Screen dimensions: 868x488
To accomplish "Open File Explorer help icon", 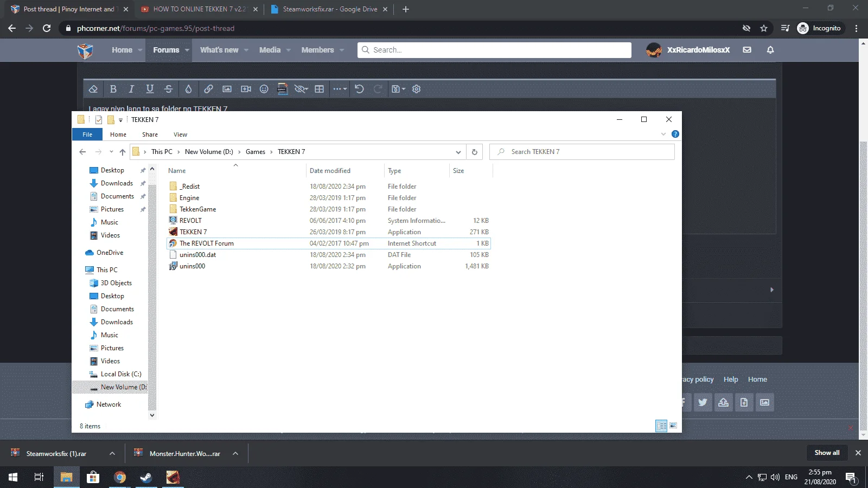I will (675, 134).
